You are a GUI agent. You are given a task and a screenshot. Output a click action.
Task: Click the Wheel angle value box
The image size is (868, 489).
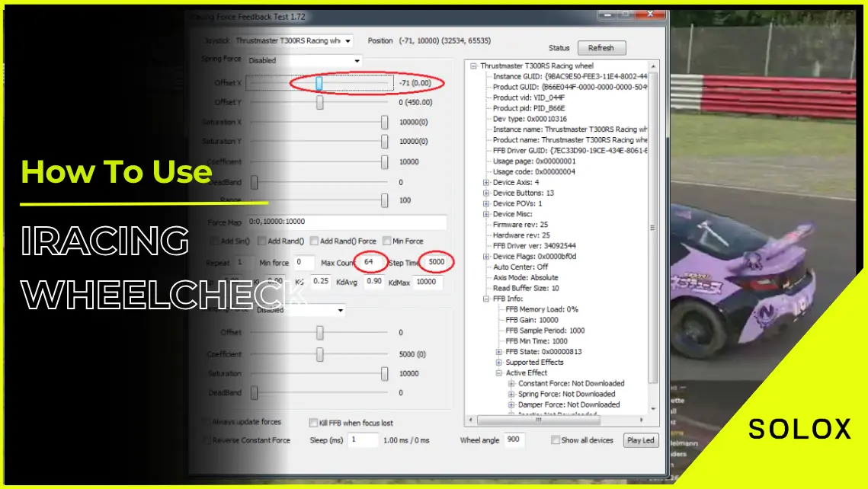pyautogui.click(x=514, y=440)
